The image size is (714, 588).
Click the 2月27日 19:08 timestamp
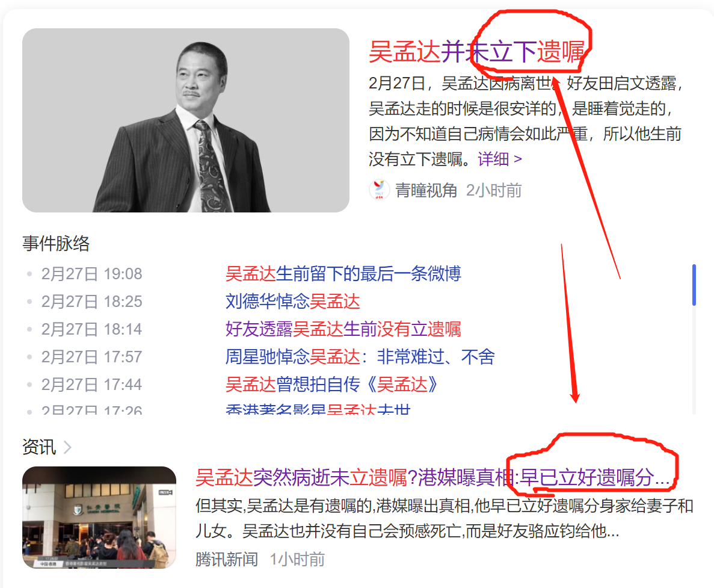(91, 274)
